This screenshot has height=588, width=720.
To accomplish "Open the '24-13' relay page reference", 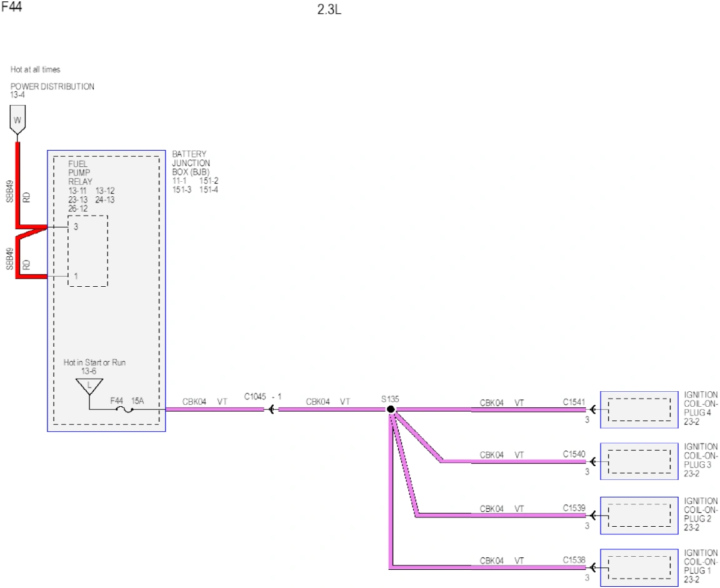I will click(x=105, y=200).
